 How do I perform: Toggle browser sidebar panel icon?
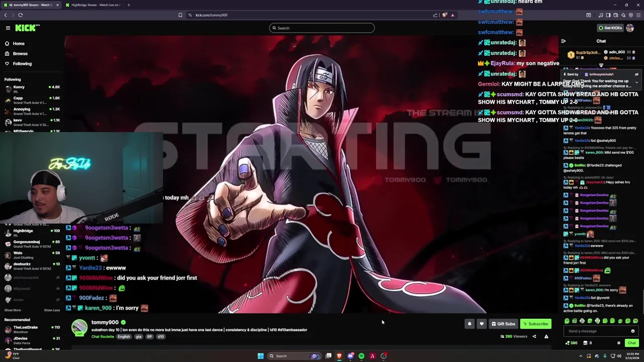(608, 15)
